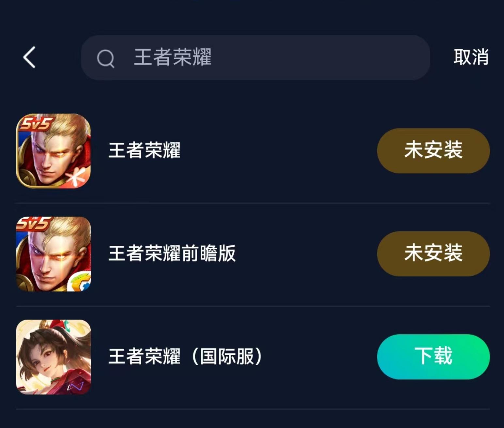The height and width of the screenshot is (428, 504).
Task: Open the 王者荣耀（国际服）game icon
Action: click(x=54, y=357)
